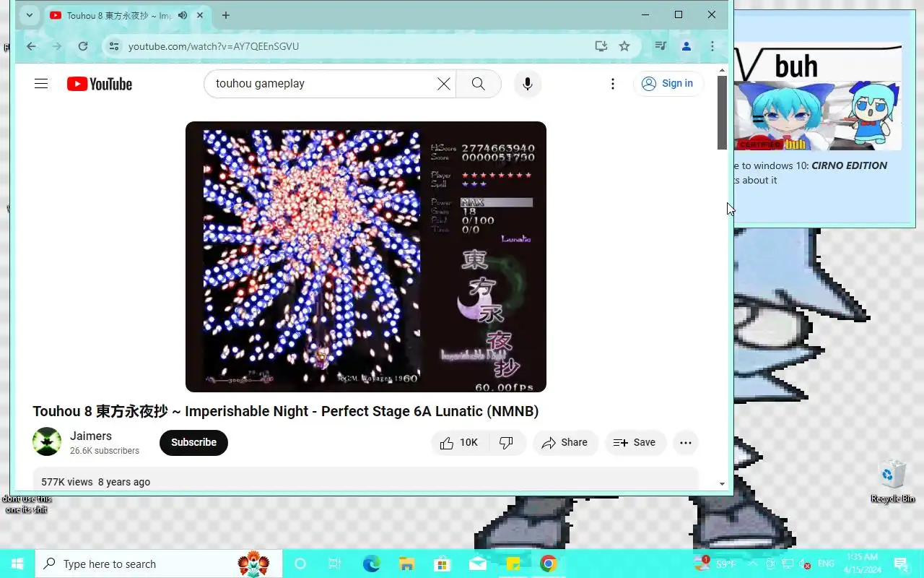Viewport: 924px width, 578px height.
Task: Open File Explorer from taskbar
Action: click(407, 564)
